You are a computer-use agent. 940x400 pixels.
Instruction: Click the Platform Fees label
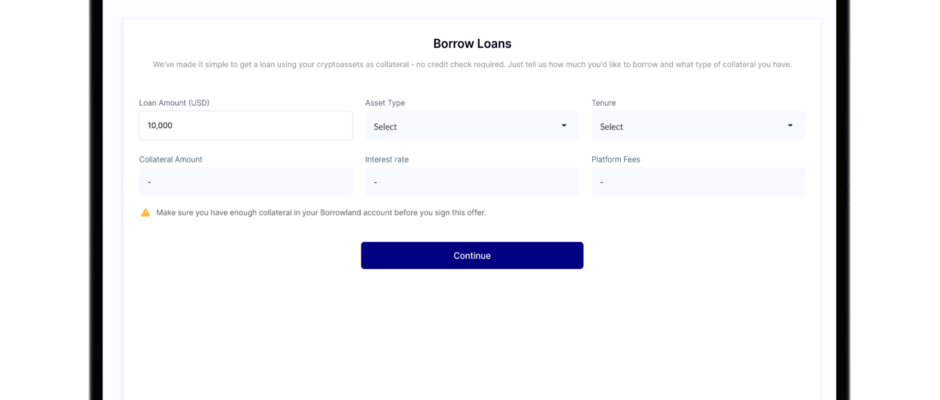click(616, 159)
